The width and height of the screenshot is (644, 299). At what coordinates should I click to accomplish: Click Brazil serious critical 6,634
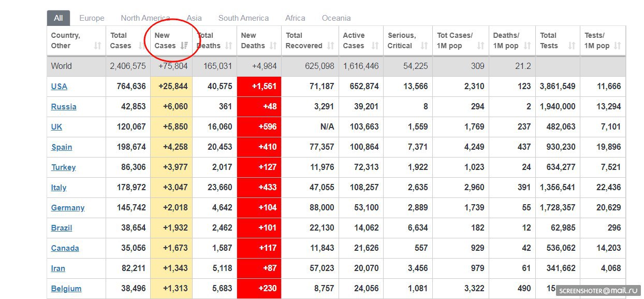[x=417, y=228]
